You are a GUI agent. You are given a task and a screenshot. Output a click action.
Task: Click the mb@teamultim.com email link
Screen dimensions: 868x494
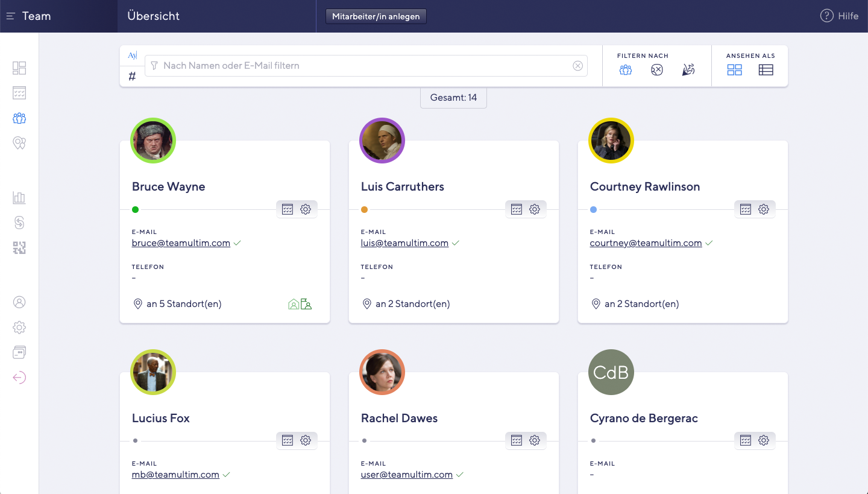click(x=175, y=475)
